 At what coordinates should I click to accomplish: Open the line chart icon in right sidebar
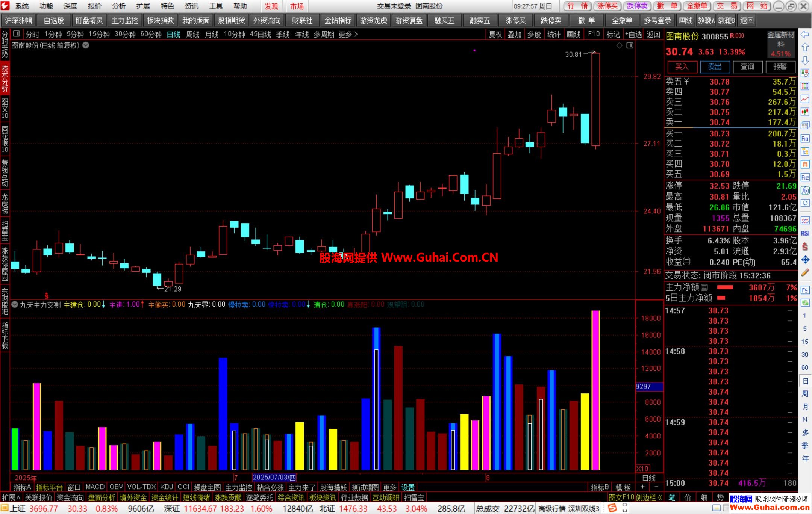click(805, 99)
